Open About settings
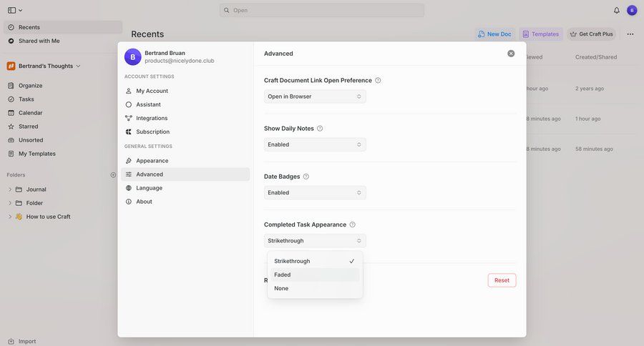 [x=185, y=201]
